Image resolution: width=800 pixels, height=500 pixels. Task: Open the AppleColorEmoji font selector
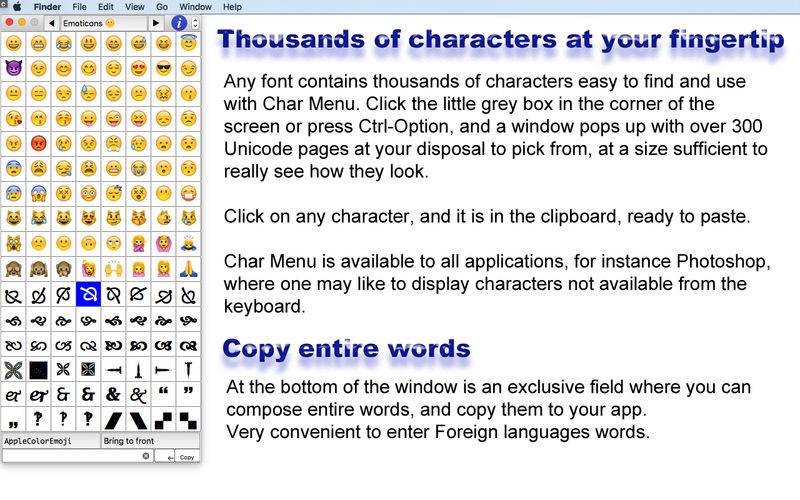click(x=50, y=440)
